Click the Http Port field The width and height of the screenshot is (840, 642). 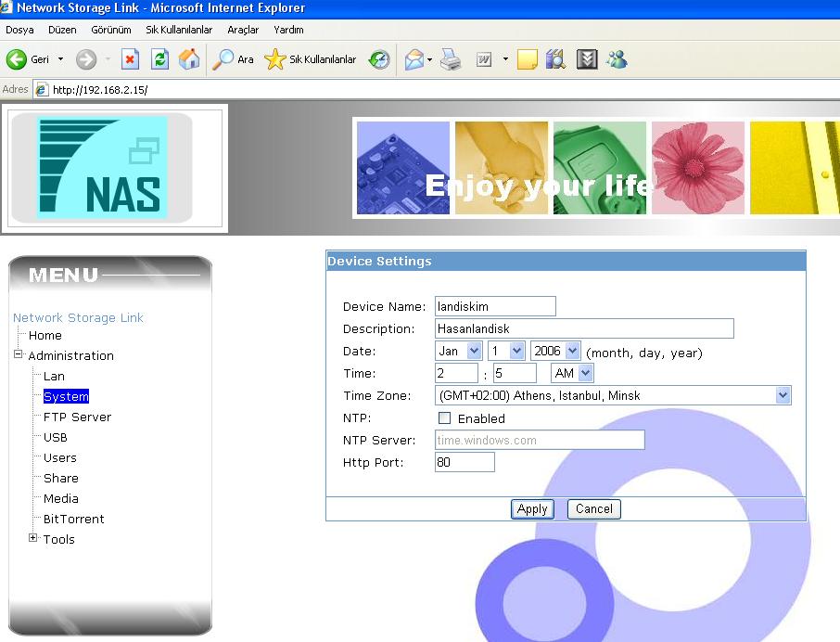click(465, 462)
